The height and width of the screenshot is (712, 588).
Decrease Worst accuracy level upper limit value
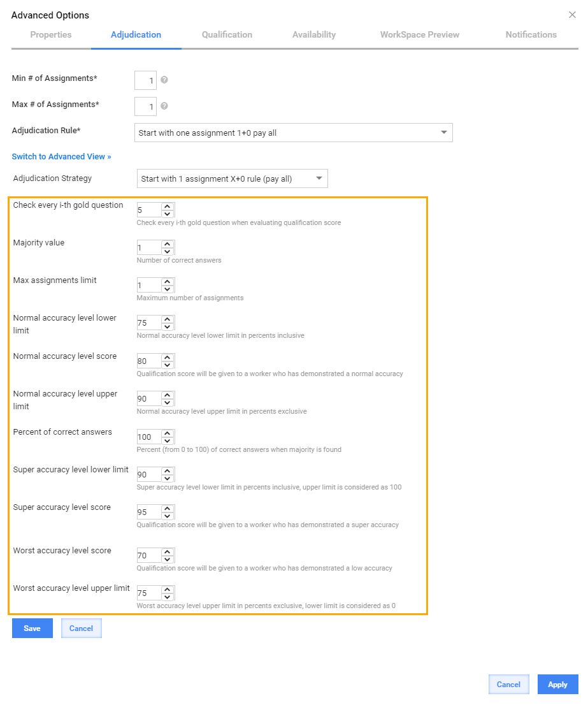[168, 597]
